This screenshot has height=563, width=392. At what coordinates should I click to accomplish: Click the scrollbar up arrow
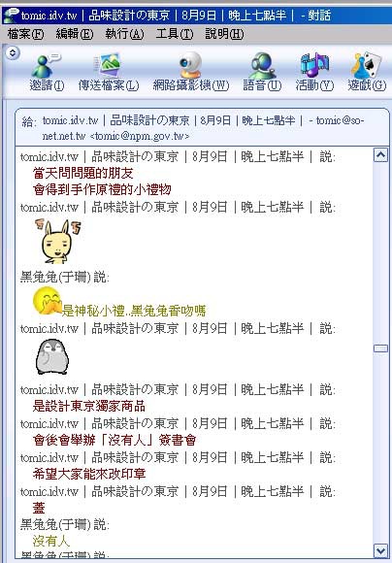pos(380,155)
